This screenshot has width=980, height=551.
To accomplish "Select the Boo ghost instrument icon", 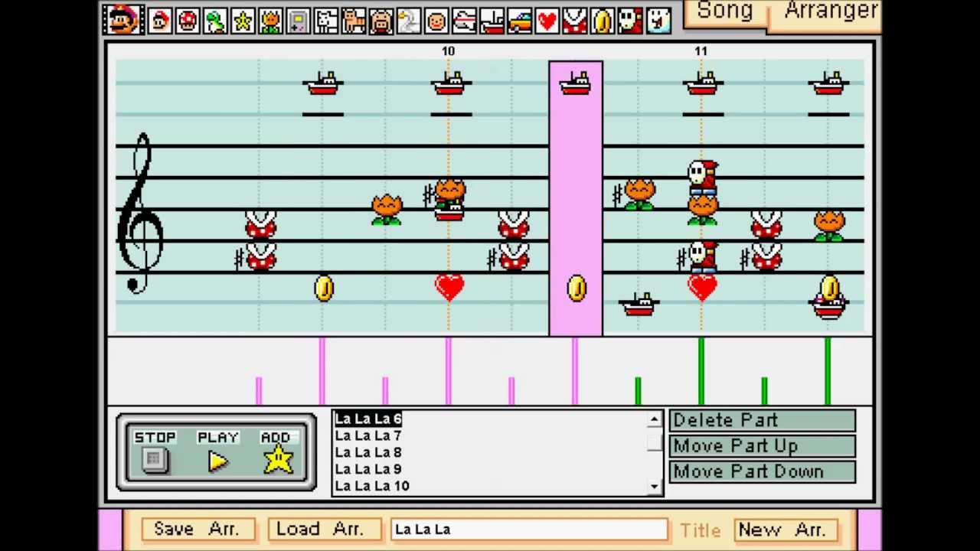I will coord(658,21).
